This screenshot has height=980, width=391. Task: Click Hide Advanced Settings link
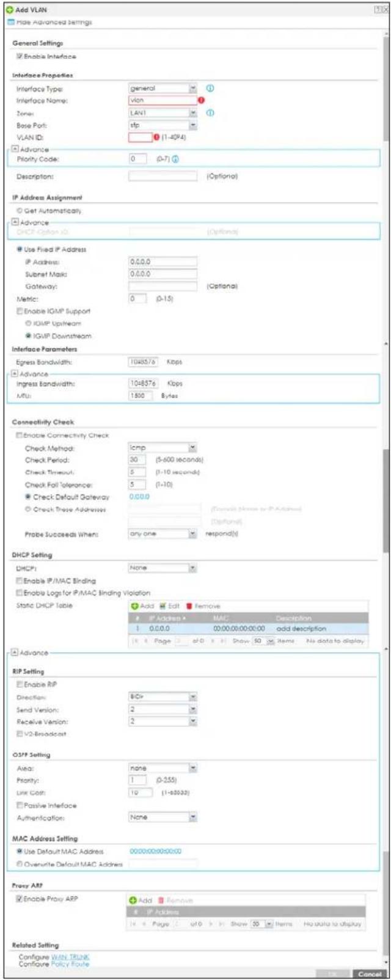[x=54, y=22]
